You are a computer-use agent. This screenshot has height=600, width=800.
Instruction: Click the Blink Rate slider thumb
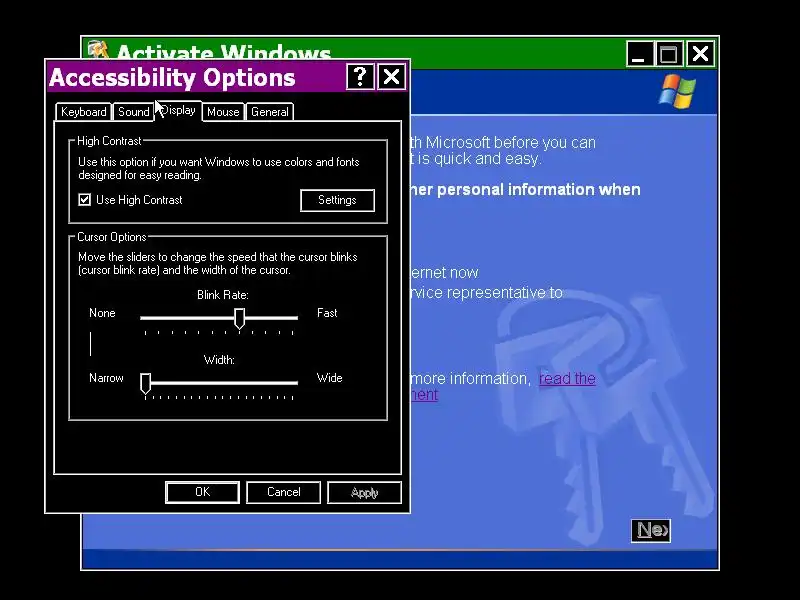click(x=239, y=318)
